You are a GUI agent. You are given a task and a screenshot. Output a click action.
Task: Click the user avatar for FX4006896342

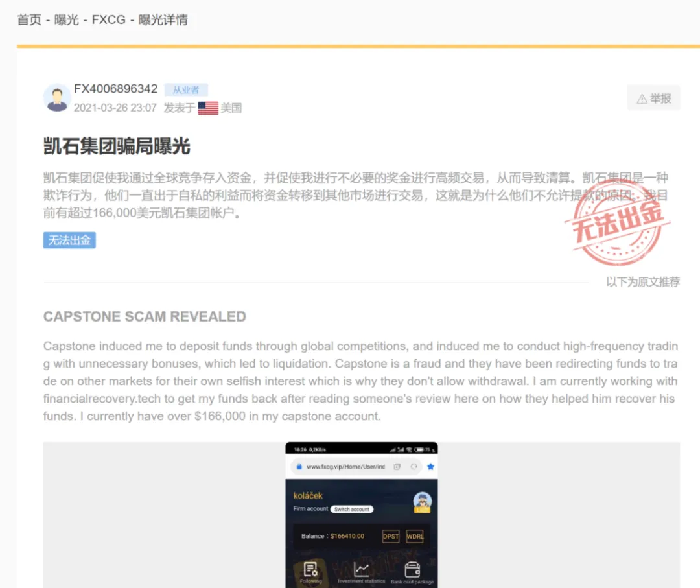[x=57, y=97]
